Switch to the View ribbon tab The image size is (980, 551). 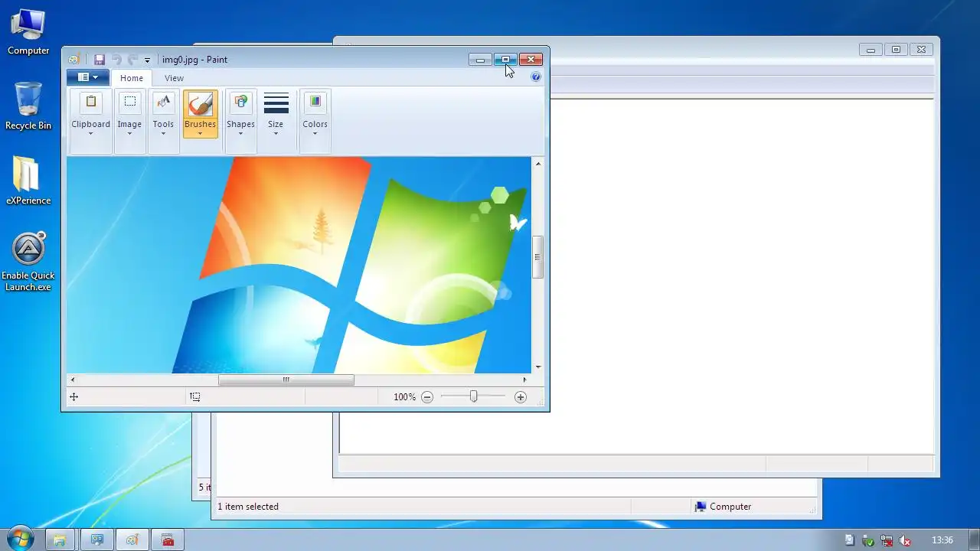pos(174,78)
